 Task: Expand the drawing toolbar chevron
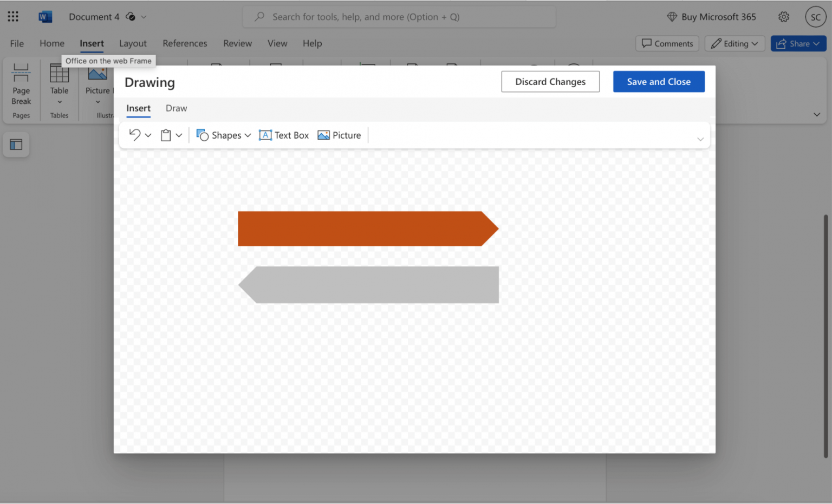(700, 139)
